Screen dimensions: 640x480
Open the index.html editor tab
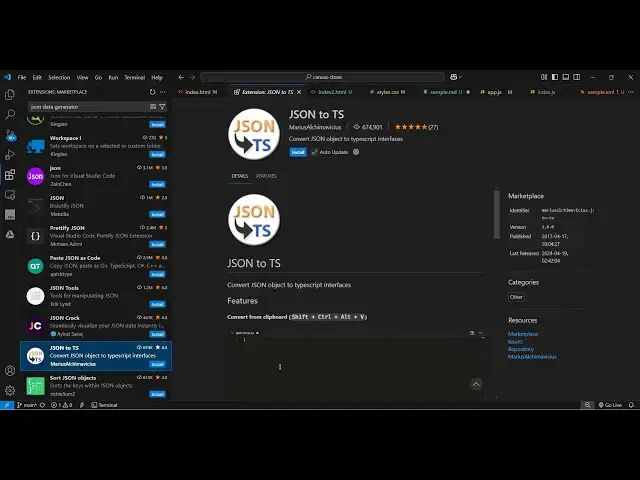click(201, 92)
